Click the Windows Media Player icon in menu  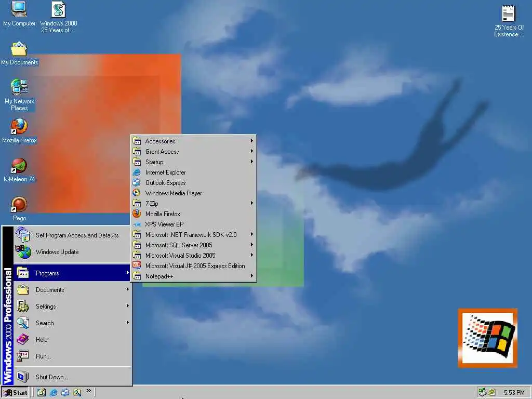[x=137, y=193]
